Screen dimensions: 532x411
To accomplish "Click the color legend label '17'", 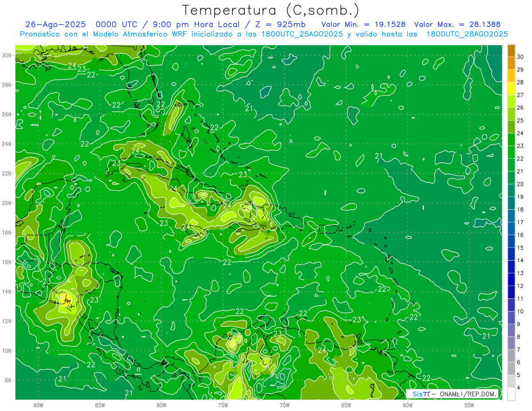I will (x=520, y=222).
